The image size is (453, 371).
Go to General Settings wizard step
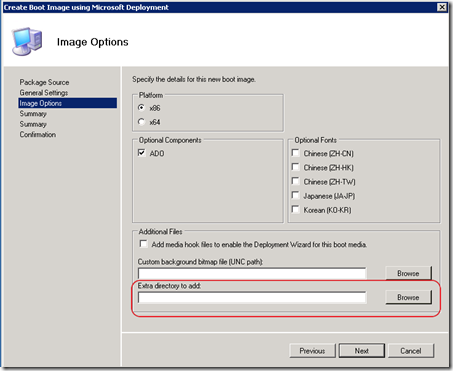(44, 93)
